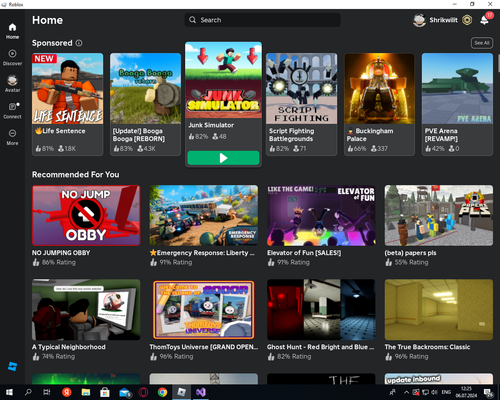This screenshot has height=400, width=500.
Task: Open the Home sidebar tab
Action: 12,31
